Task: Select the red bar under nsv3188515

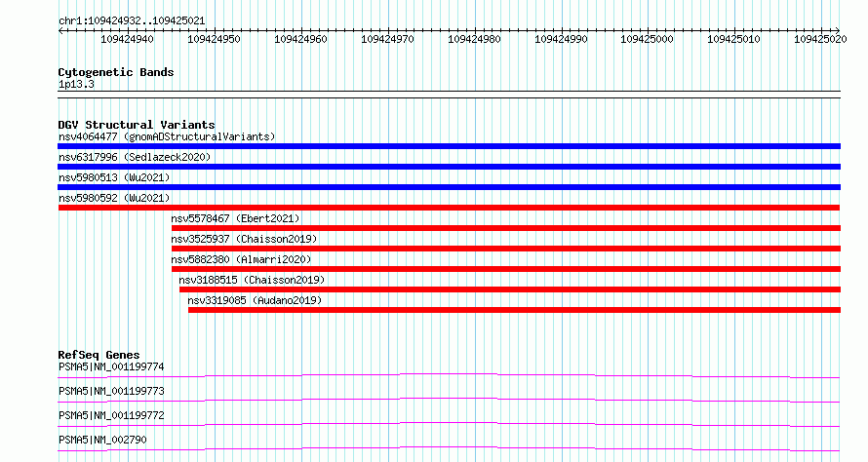Action: (510, 289)
